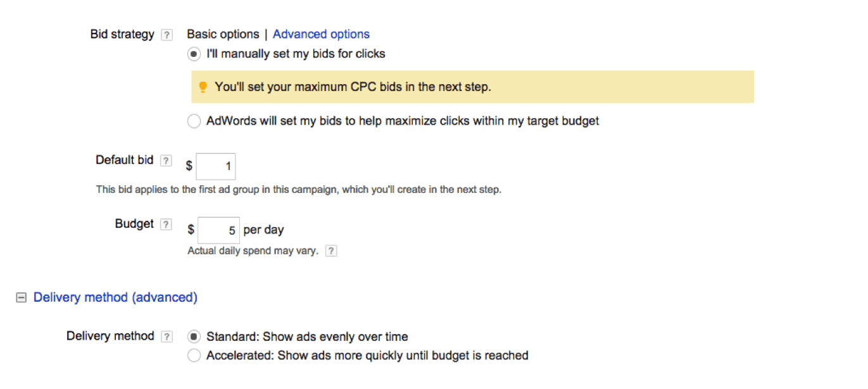868x389 pixels.
Task: Click the 'Delivery method (advanced)' heading link
Action: tap(115, 297)
